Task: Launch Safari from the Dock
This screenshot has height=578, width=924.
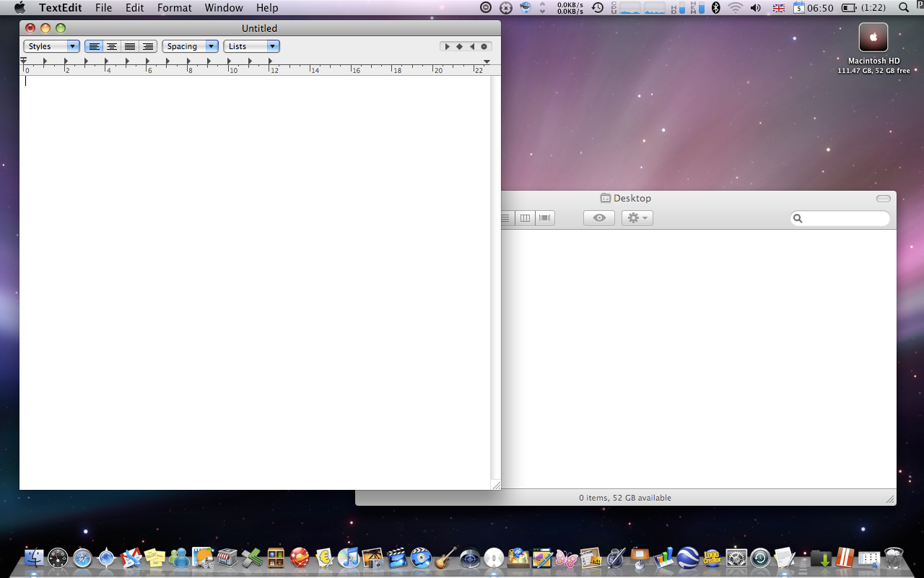Action: pyautogui.click(x=82, y=558)
